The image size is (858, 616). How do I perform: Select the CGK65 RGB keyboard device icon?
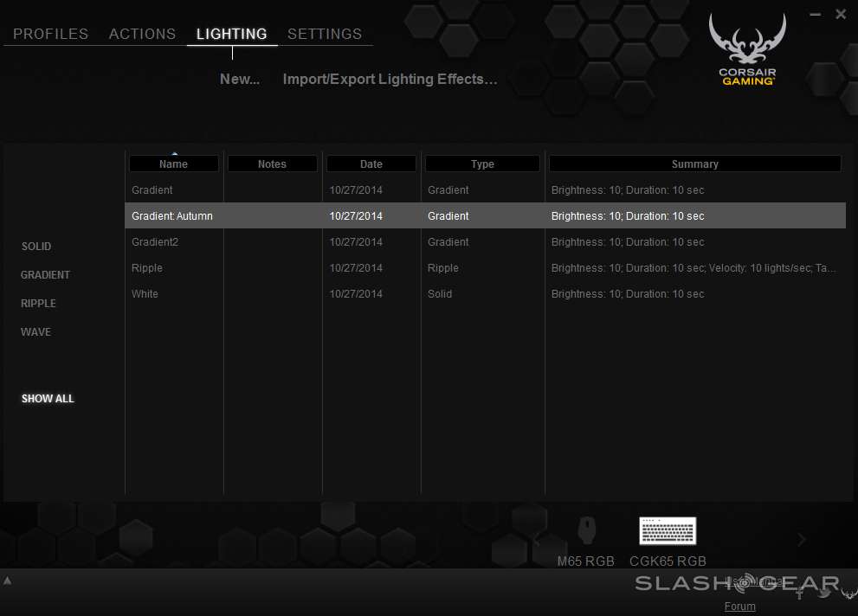point(668,530)
